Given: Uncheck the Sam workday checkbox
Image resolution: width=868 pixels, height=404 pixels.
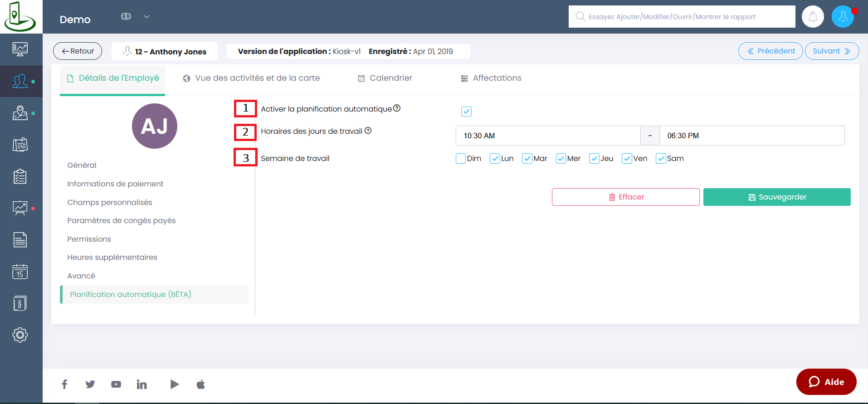Looking at the screenshot, I should click(x=661, y=159).
